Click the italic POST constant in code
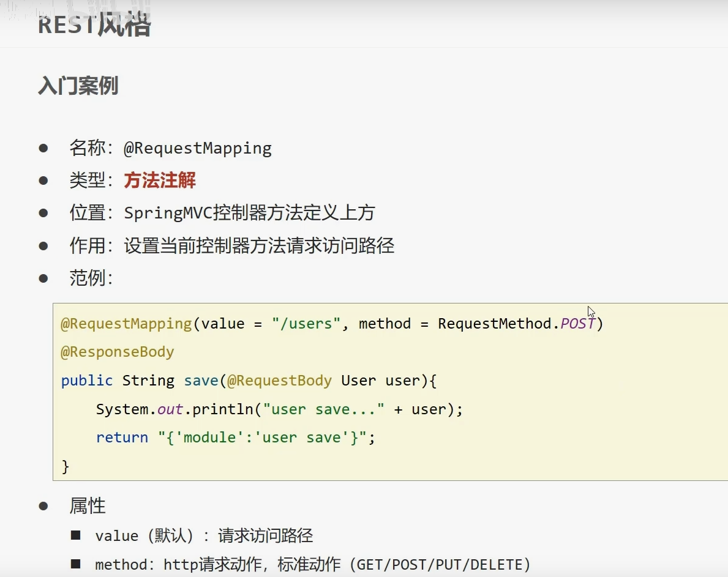Image resolution: width=728 pixels, height=577 pixels. 577,324
